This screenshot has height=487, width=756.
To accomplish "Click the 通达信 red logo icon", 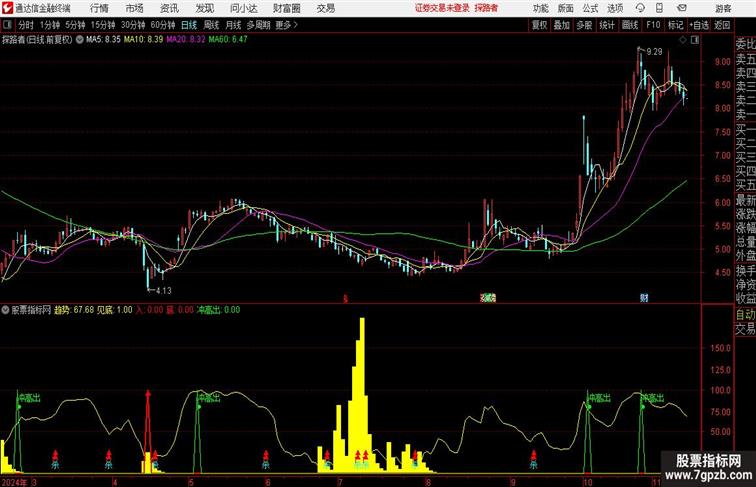I will (x=7, y=8).
